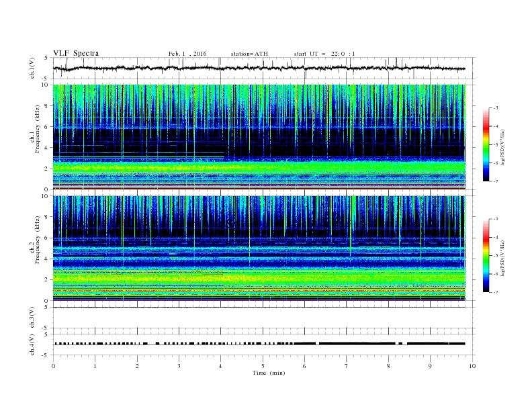Click ch.1 spectrogram "2" kHz tick label
The width and height of the screenshot is (532, 411).
click(46, 169)
